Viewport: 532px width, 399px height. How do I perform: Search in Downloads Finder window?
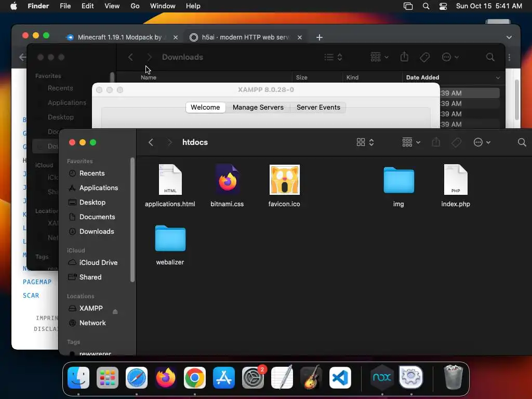click(x=490, y=57)
